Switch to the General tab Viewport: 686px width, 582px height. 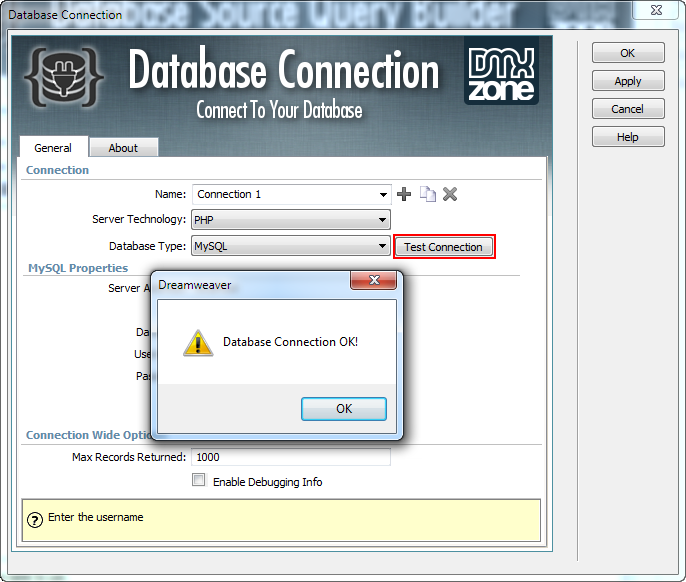tap(53, 148)
